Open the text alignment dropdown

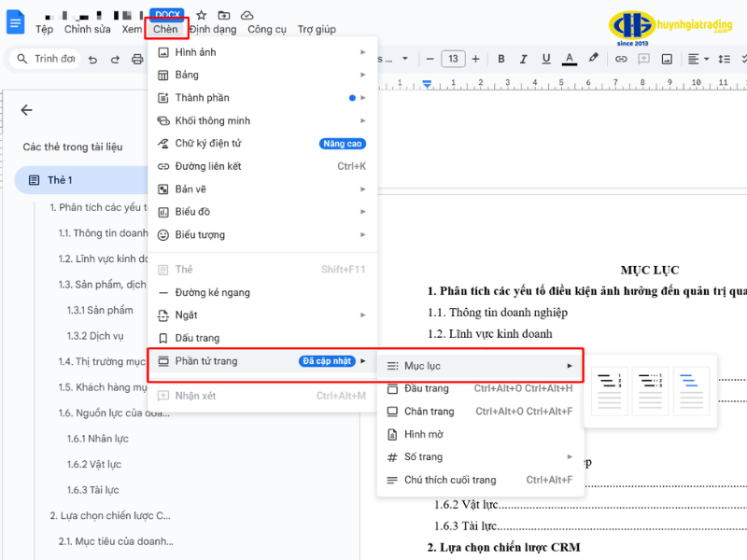(x=698, y=59)
